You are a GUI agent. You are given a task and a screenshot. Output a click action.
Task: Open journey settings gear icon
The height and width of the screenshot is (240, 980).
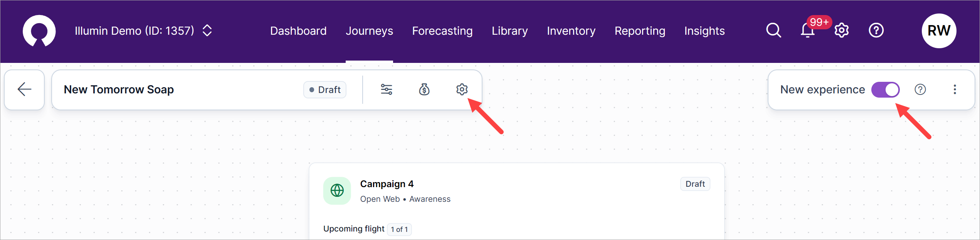tap(462, 90)
